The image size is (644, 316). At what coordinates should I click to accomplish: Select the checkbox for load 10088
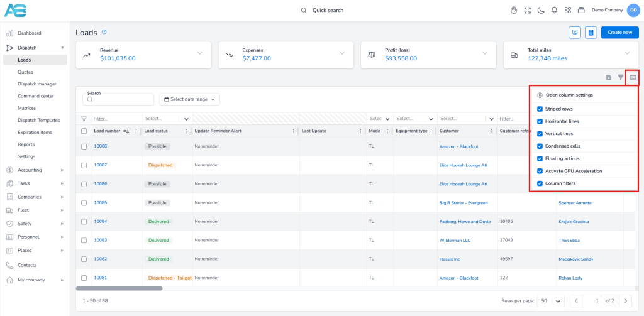84,146
